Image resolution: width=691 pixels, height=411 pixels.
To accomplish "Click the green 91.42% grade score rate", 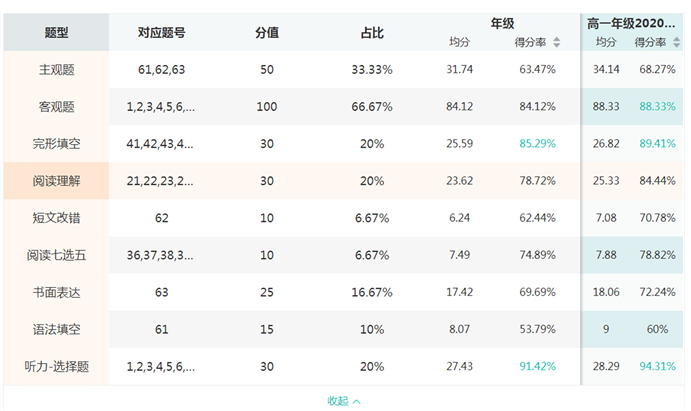I will tap(537, 366).
